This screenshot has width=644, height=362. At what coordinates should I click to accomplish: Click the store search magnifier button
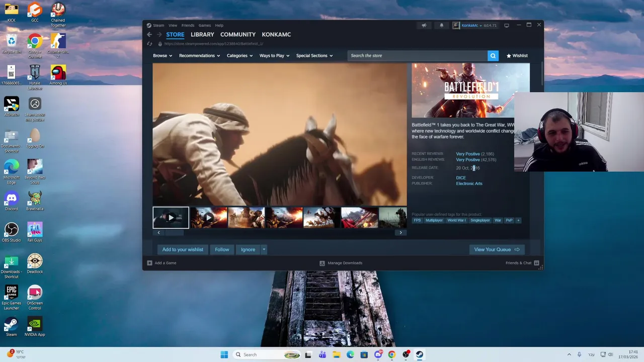[493, 56]
